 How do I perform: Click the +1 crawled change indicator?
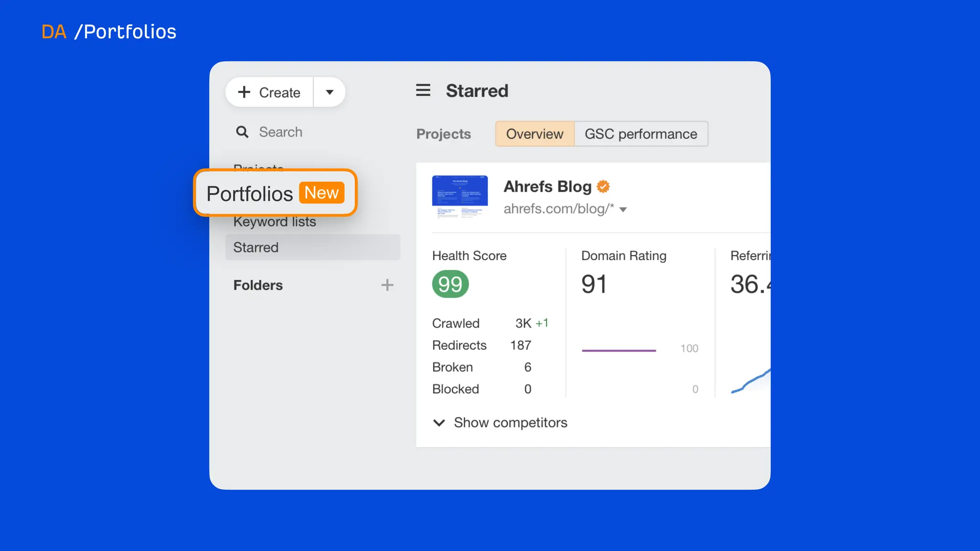tap(542, 323)
